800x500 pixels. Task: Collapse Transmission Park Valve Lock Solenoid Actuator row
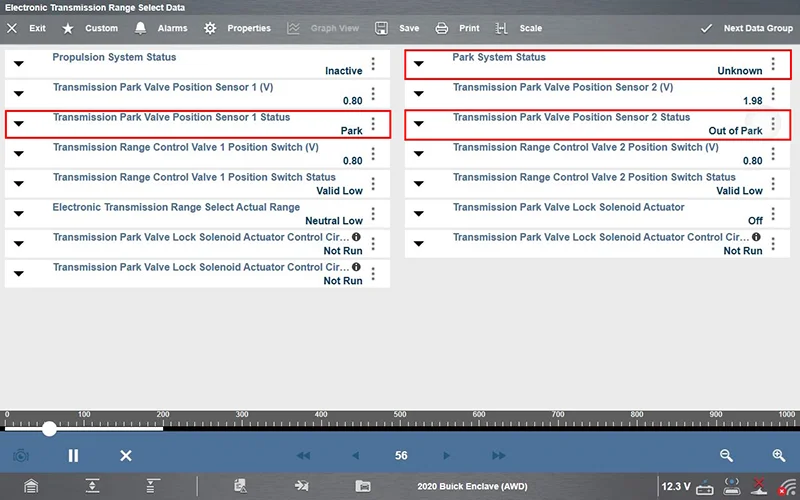point(419,214)
